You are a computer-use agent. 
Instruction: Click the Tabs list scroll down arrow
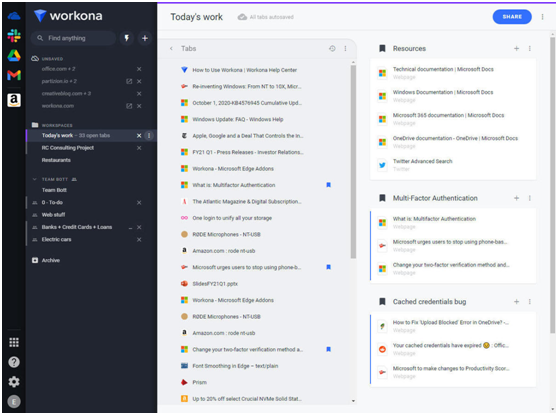[x=353, y=401]
